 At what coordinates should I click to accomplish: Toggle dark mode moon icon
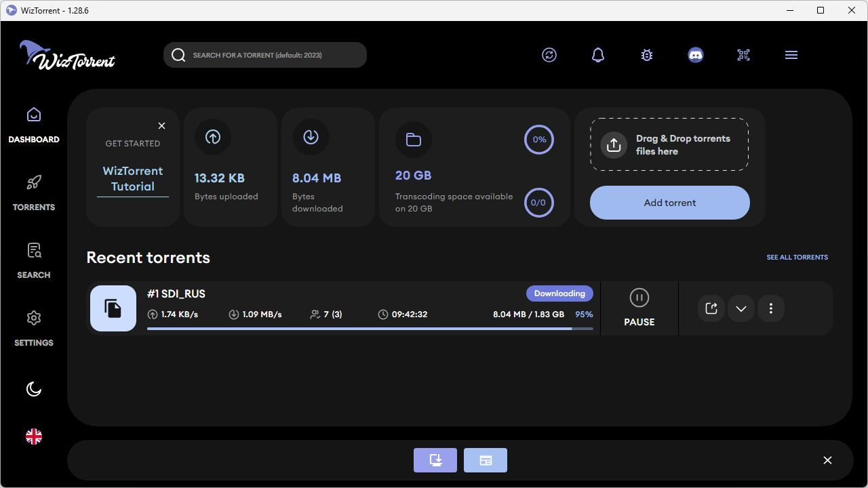pos(34,389)
